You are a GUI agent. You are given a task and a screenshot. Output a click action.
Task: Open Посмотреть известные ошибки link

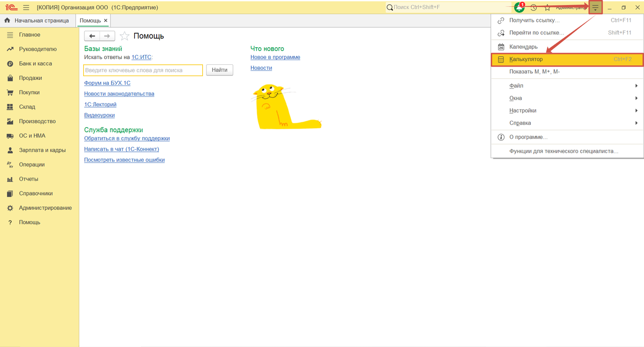pyautogui.click(x=125, y=160)
